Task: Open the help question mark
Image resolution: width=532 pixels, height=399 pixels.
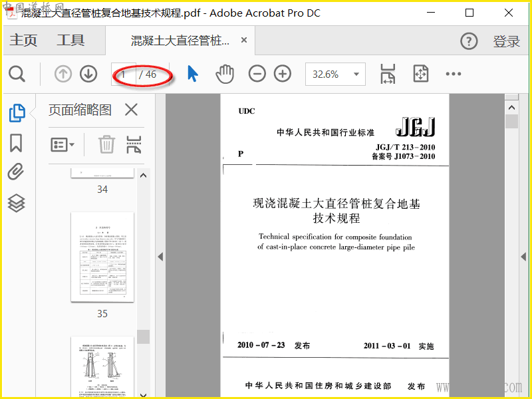Action: (469, 41)
